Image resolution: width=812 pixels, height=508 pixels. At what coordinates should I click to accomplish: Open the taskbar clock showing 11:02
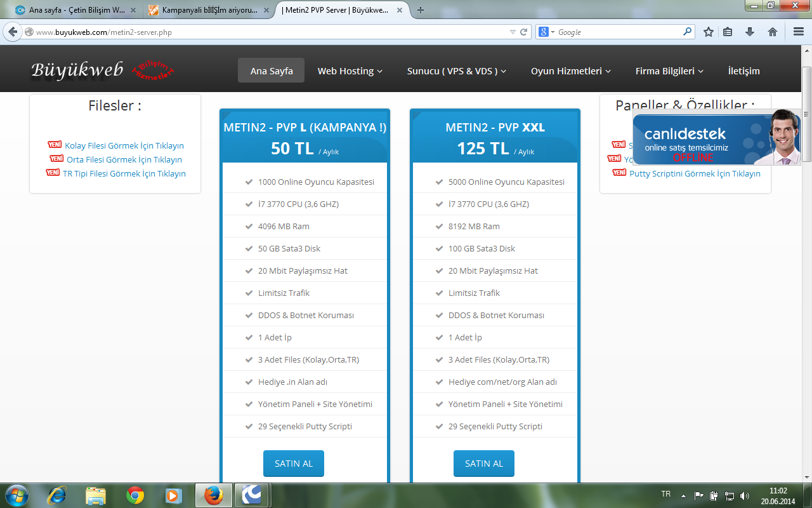778,495
